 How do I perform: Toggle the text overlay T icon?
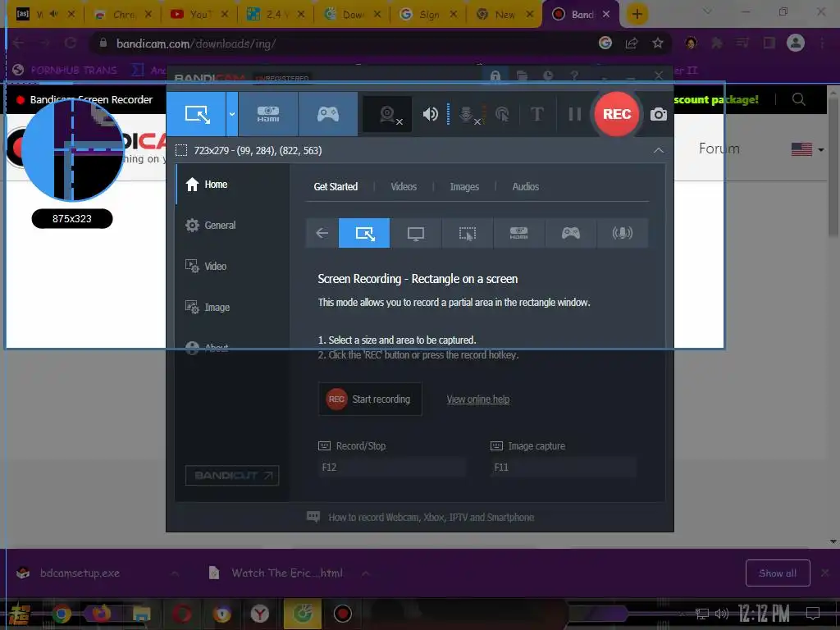click(536, 114)
